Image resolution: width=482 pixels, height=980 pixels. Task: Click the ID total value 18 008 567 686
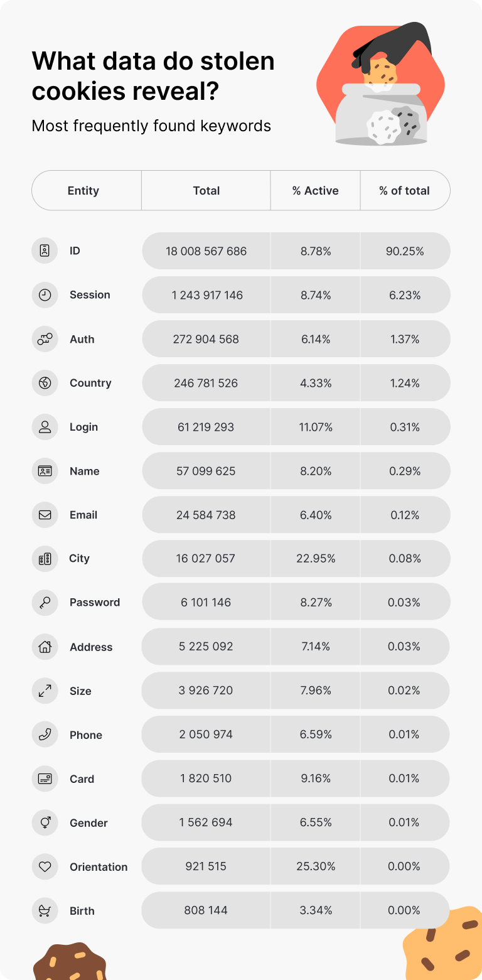[x=206, y=251]
